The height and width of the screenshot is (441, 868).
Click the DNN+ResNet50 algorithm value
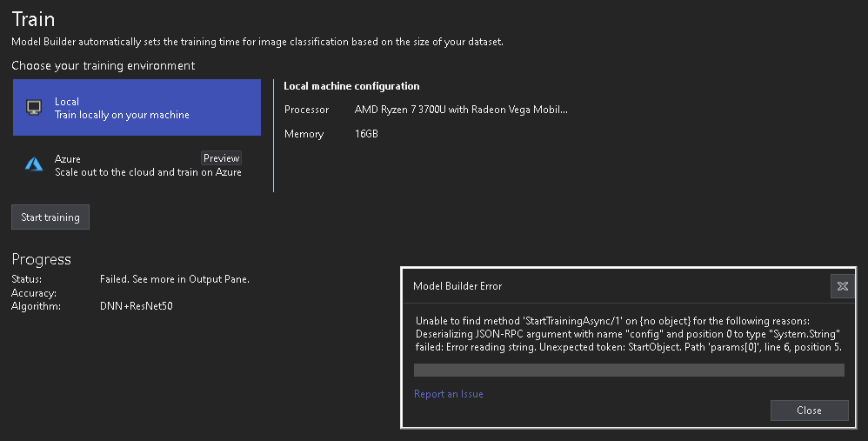137,306
